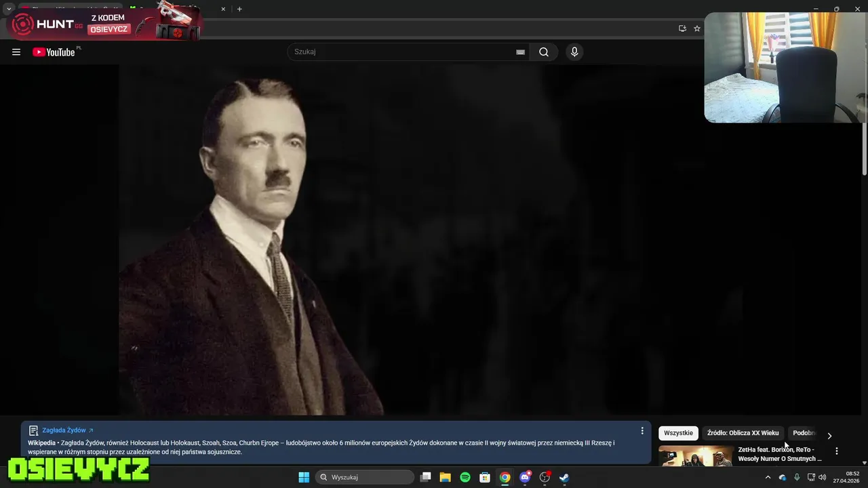Open Microsoft Store from the taskbar
The width and height of the screenshot is (868, 488).
pos(485,477)
